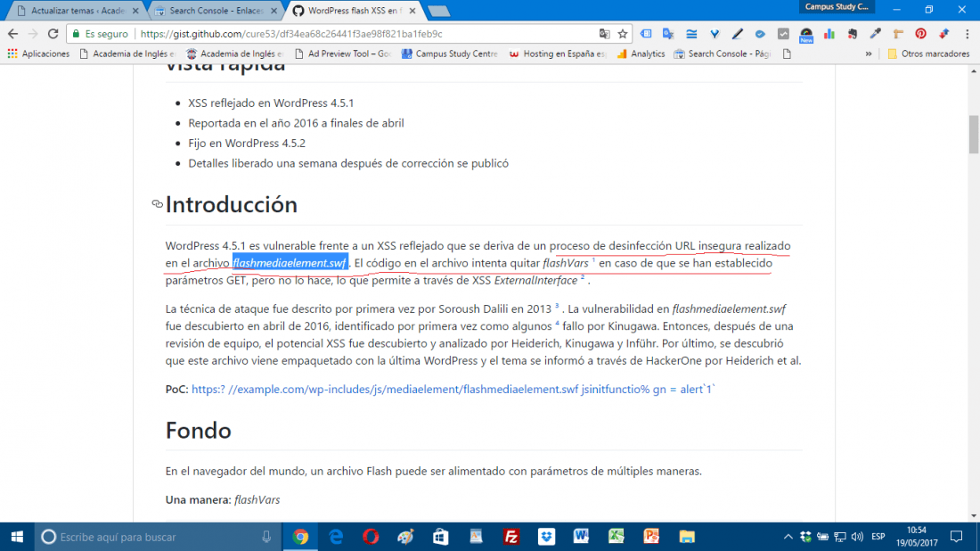
Task: Open the Google Translate extension icon
Action: click(x=668, y=34)
